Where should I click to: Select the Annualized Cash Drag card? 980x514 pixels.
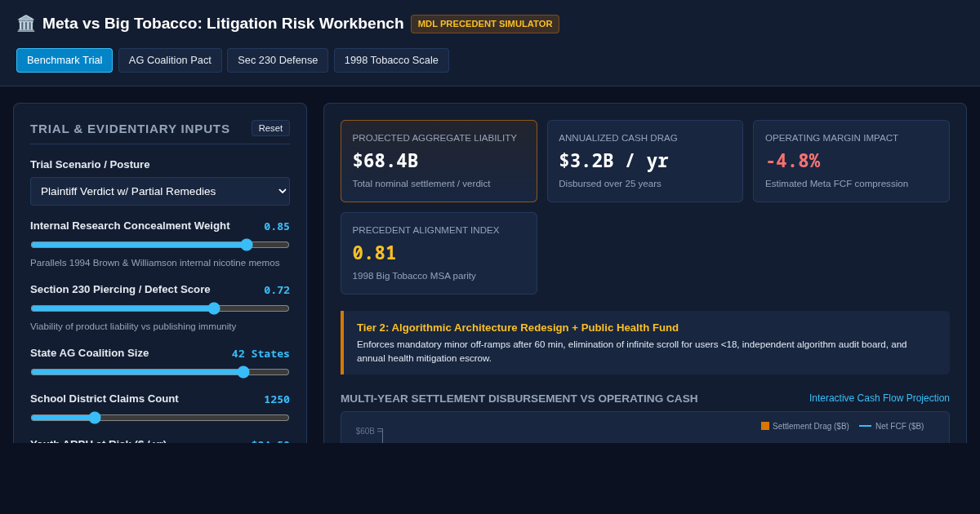point(645,161)
